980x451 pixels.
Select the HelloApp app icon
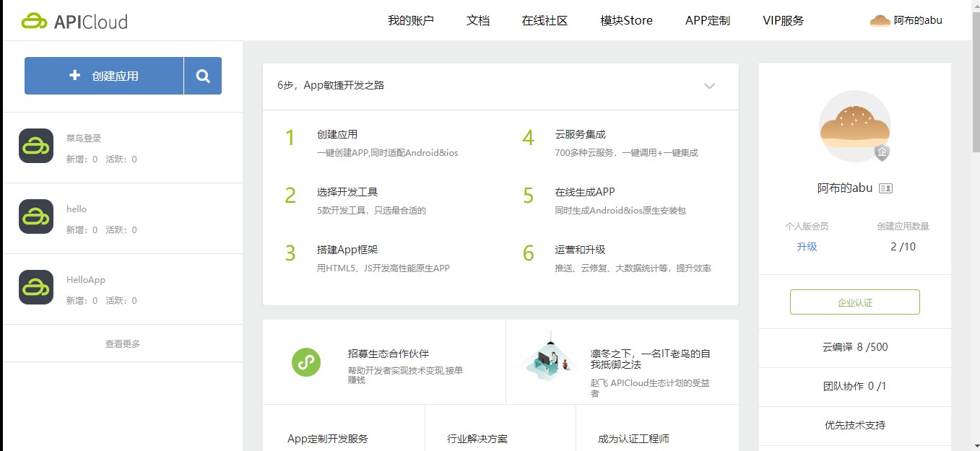tap(35, 286)
